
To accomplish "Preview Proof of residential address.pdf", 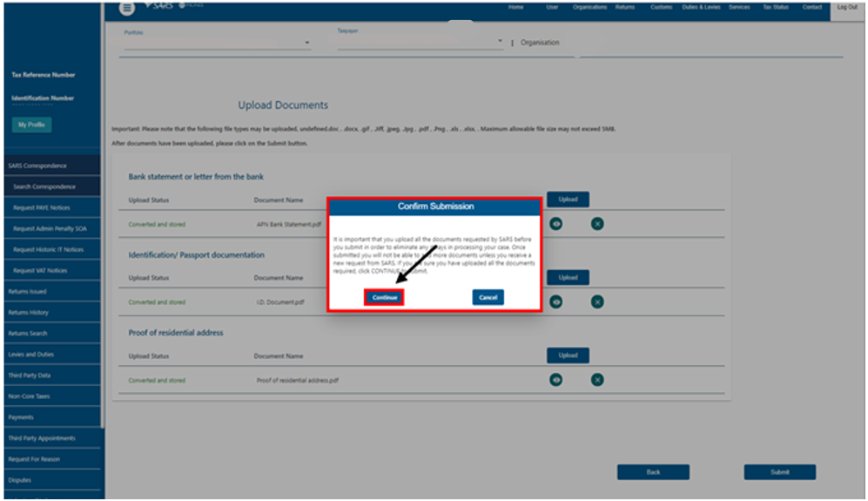I will 555,380.
